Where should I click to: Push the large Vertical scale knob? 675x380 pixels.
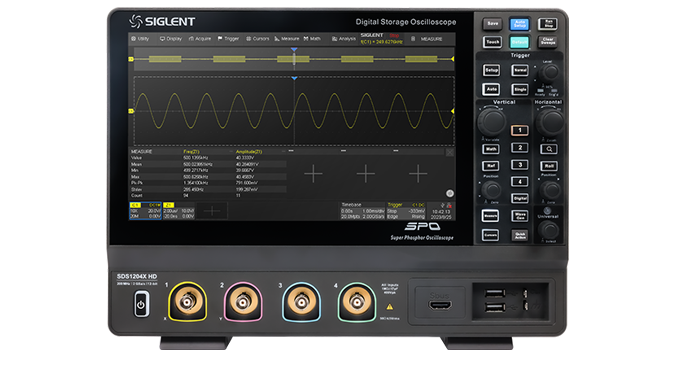tap(492, 122)
